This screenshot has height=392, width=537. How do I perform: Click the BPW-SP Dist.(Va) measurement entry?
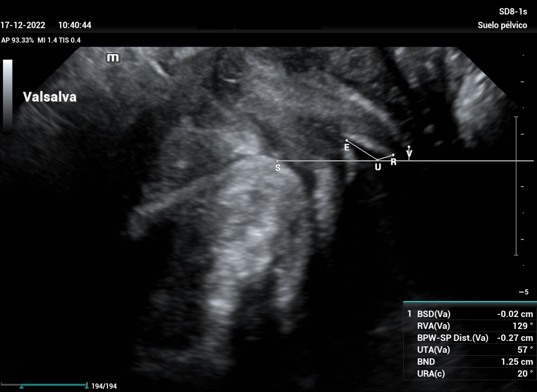click(x=470, y=338)
